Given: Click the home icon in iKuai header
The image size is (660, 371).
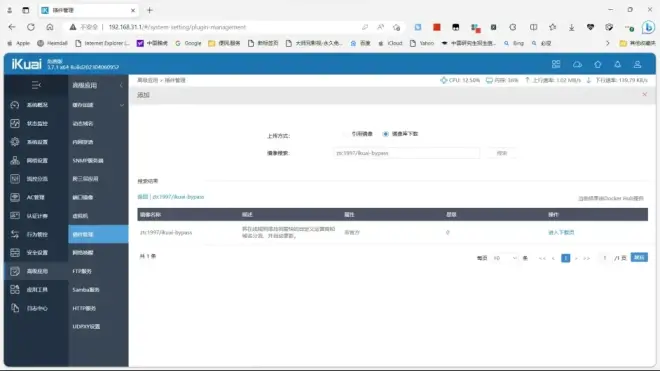Looking at the screenshot, I should [598, 64].
